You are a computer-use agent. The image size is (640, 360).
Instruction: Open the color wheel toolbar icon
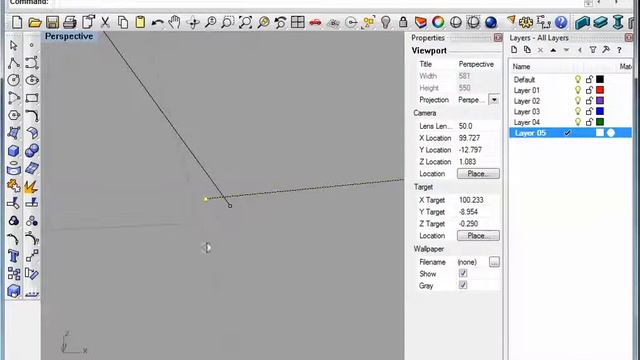pyautogui.click(x=438, y=22)
